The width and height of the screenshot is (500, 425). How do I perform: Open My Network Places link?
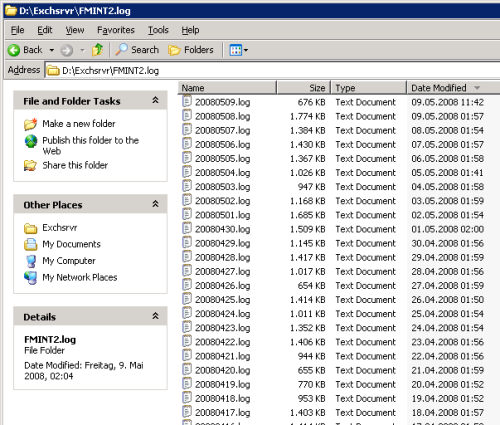80,277
